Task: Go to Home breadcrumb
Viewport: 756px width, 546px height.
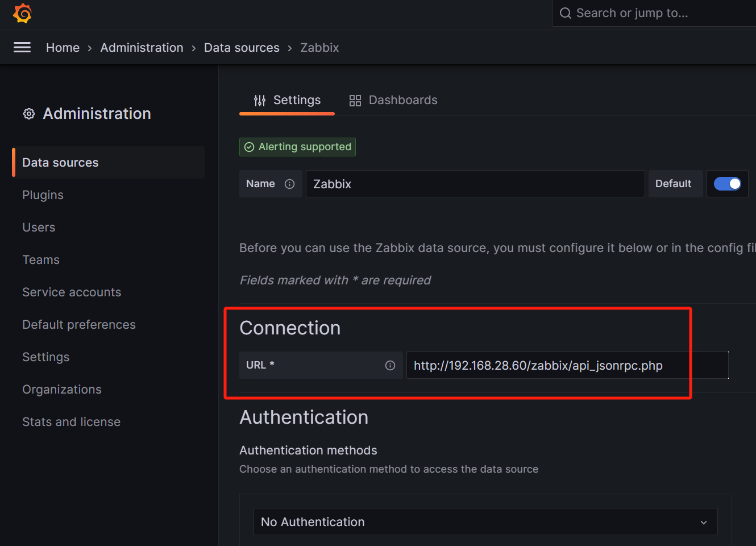Action: pyautogui.click(x=63, y=48)
